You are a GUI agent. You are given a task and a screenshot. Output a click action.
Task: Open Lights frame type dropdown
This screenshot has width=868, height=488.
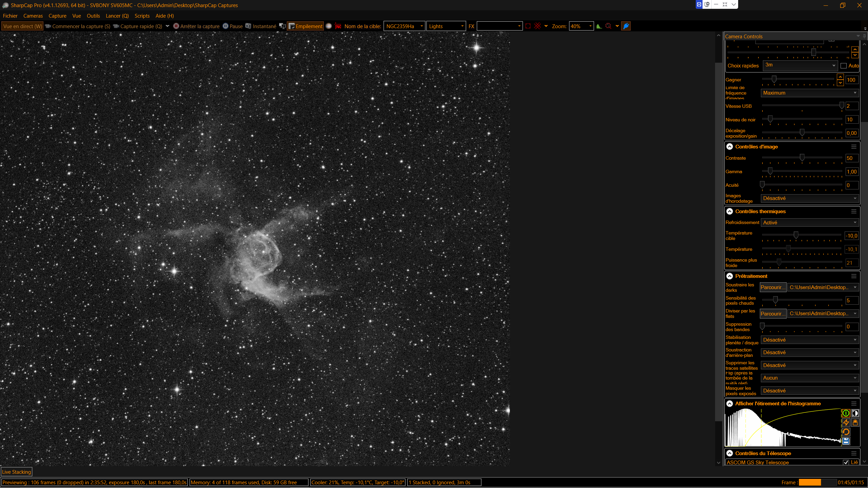pos(446,26)
